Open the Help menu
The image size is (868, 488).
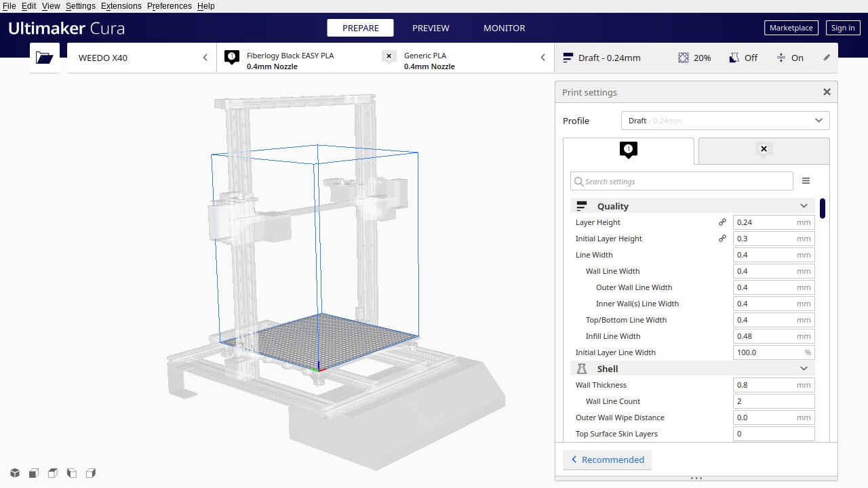point(205,6)
